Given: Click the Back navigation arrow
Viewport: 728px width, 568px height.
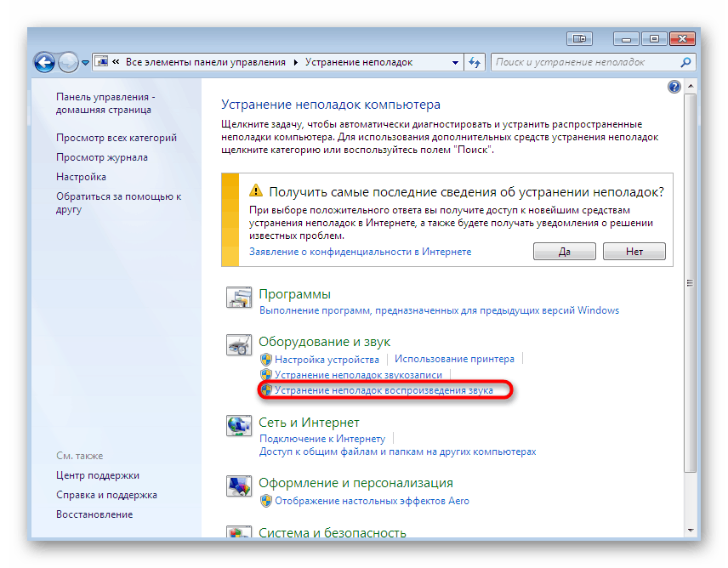Looking at the screenshot, I should (x=43, y=61).
